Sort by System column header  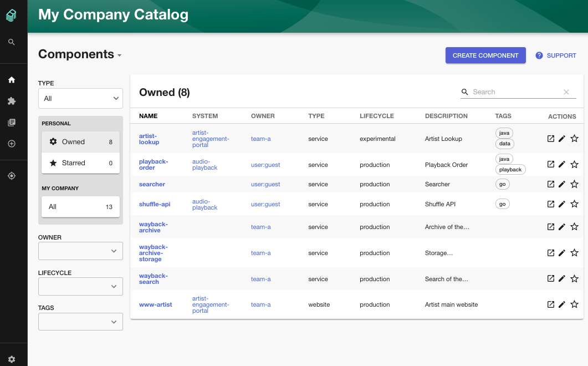tap(204, 116)
